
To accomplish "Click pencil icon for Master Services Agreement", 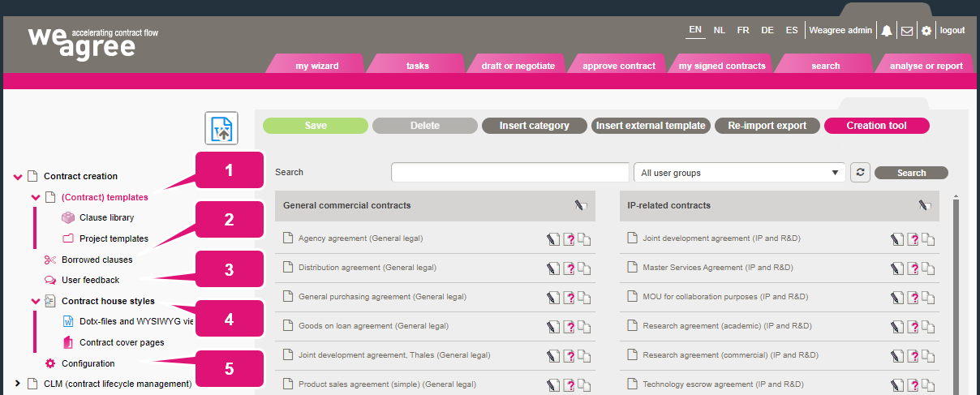I will [x=897, y=268].
